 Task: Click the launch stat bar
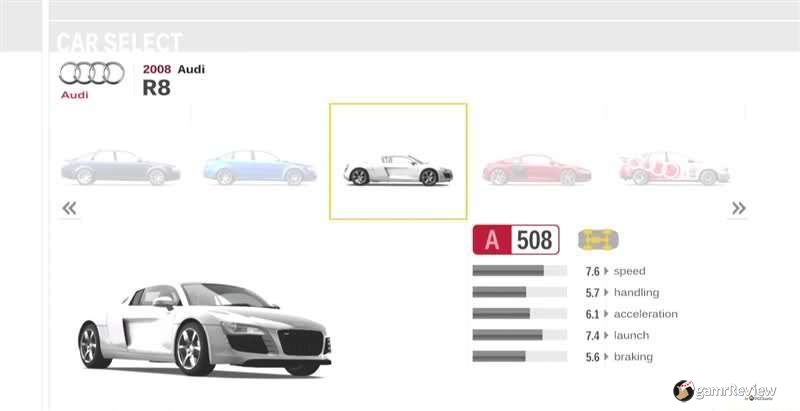[x=519, y=335]
